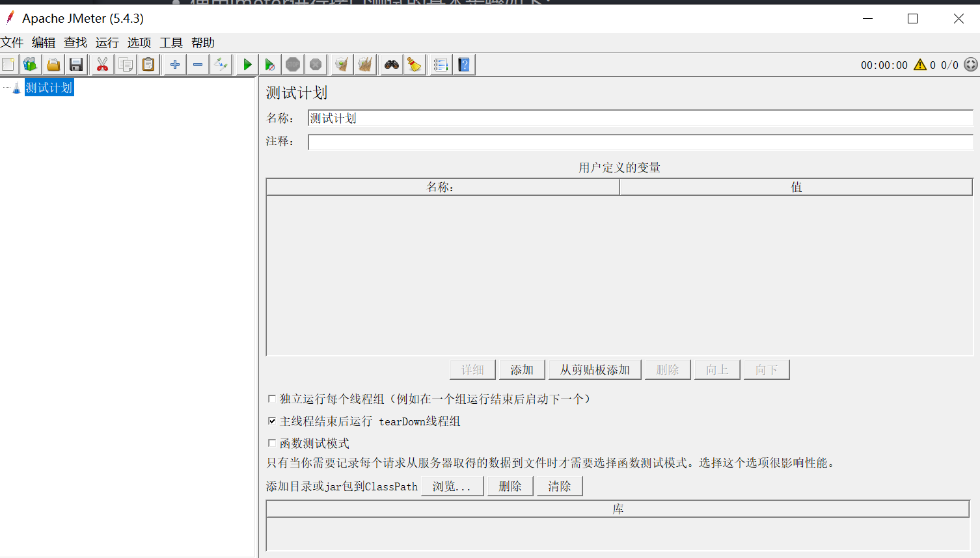Click the Open file folder icon

pos(53,64)
